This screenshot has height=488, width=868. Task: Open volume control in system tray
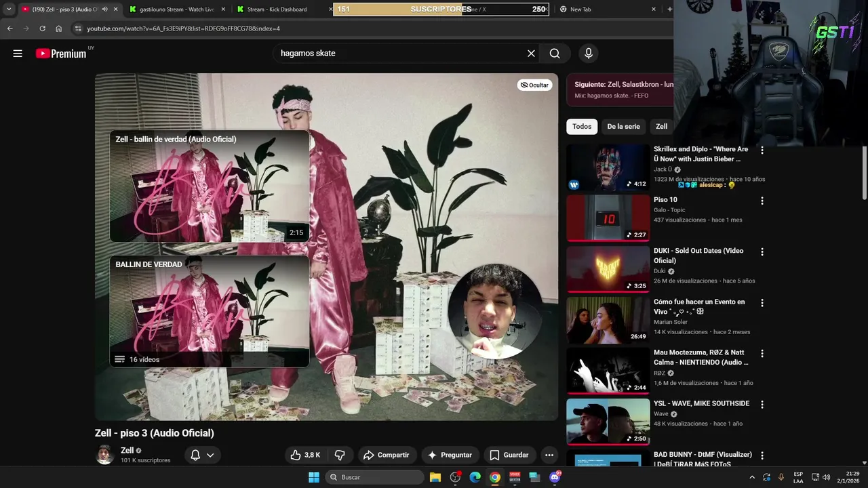(826, 477)
